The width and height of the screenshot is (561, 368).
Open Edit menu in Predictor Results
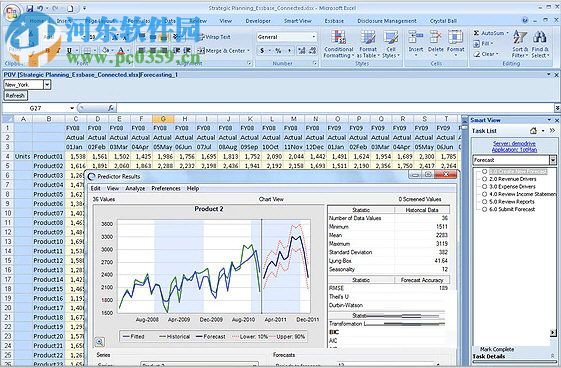click(x=96, y=188)
